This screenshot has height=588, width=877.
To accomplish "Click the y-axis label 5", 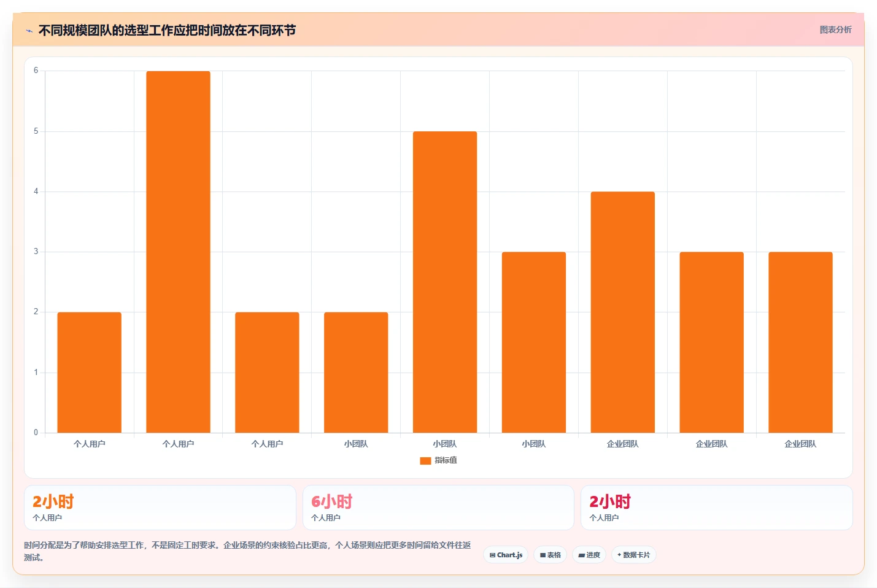I will [36, 131].
